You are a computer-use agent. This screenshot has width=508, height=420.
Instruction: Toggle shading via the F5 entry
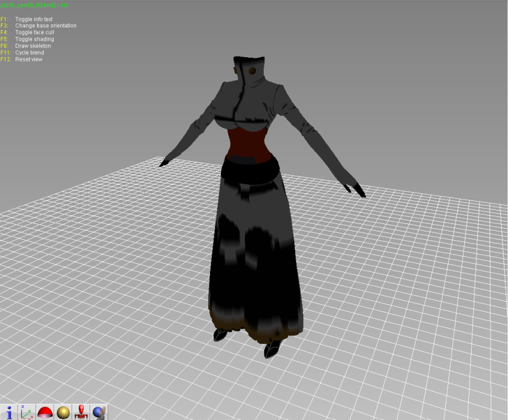(35, 39)
